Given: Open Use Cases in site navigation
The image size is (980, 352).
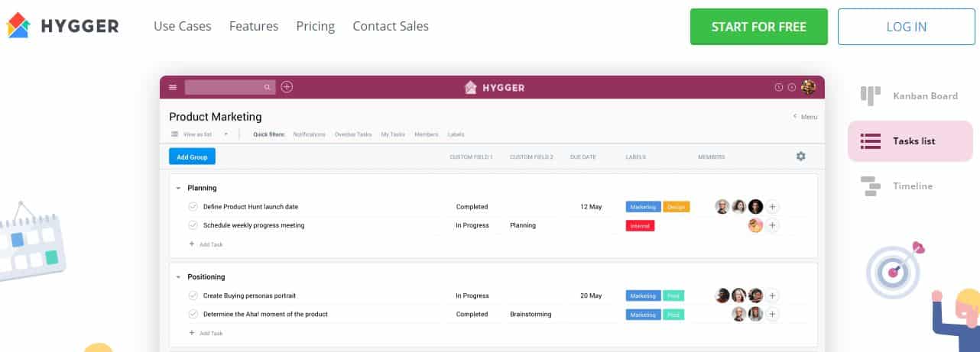Looking at the screenshot, I should [183, 26].
